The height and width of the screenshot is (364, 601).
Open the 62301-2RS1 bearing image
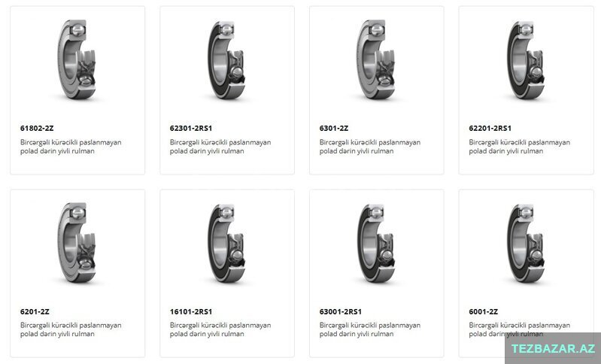point(226,59)
